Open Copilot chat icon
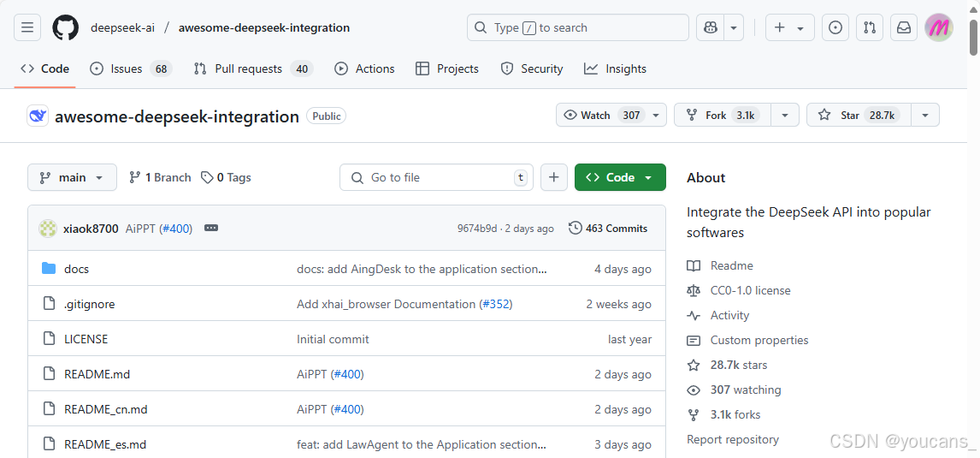This screenshot has height=458, width=980. pyautogui.click(x=710, y=27)
